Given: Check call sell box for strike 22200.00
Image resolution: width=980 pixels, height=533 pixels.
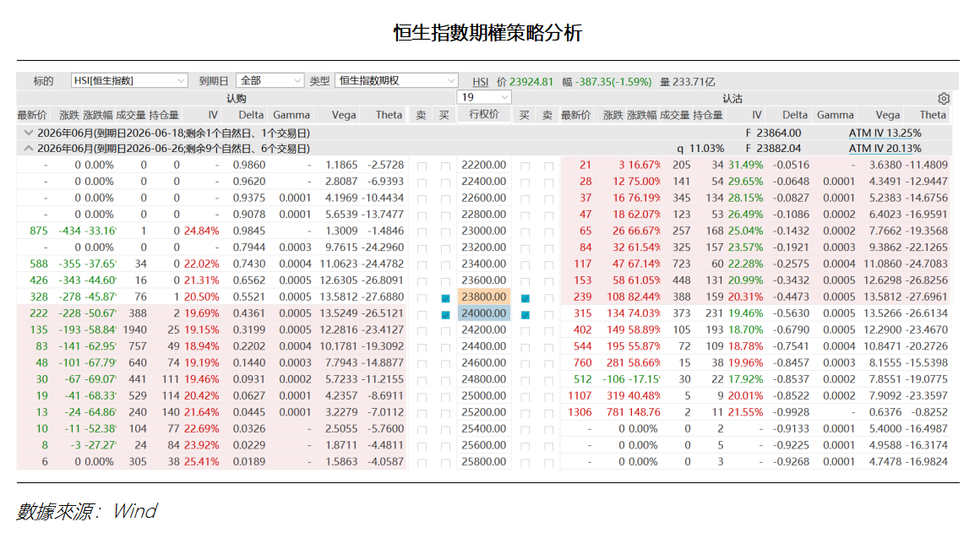Looking at the screenshot, I should pos(422,166).
